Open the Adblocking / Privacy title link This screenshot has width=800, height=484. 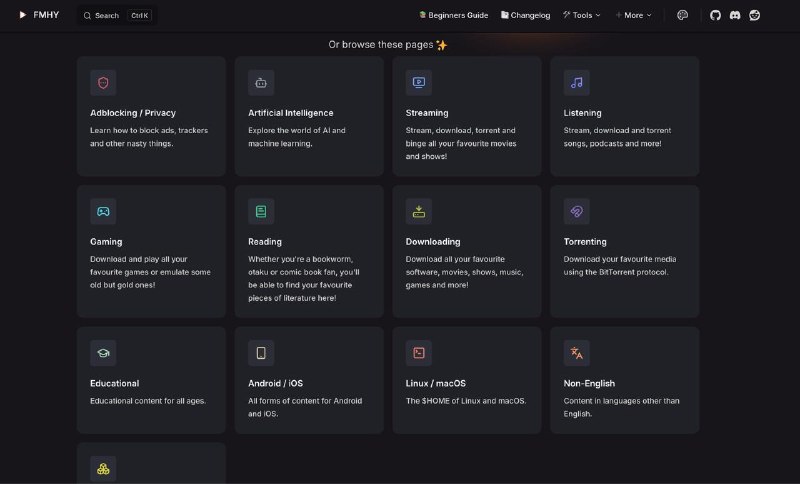[x=133, y=113]
